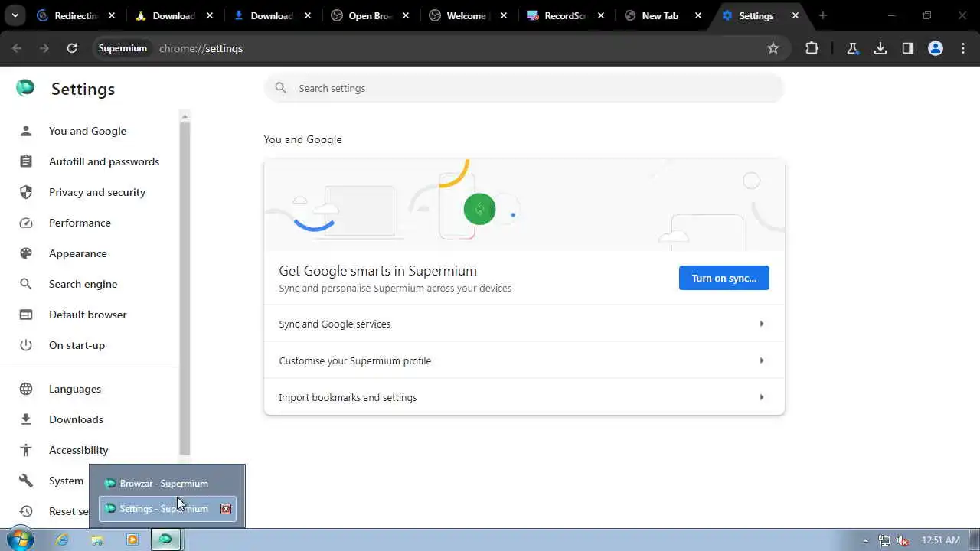Click the back navigation arrow
This screenshot has width=980, height=551.
coord(17,48)
